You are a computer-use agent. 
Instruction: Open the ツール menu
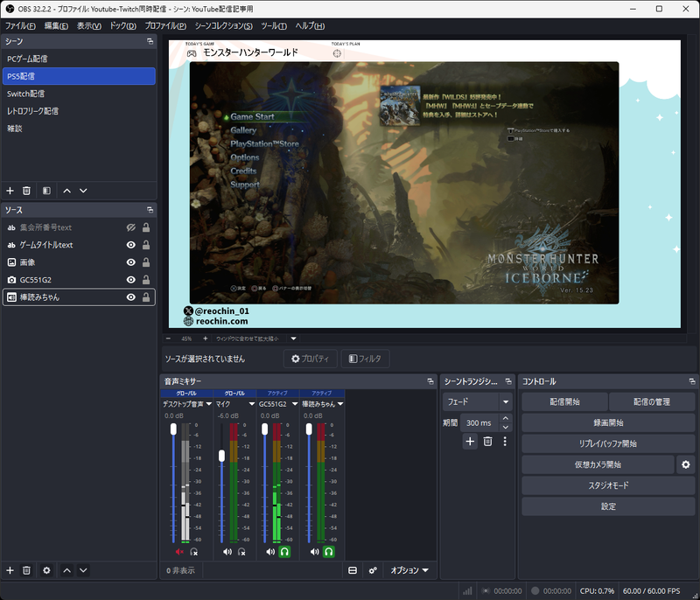click(274, 26)
